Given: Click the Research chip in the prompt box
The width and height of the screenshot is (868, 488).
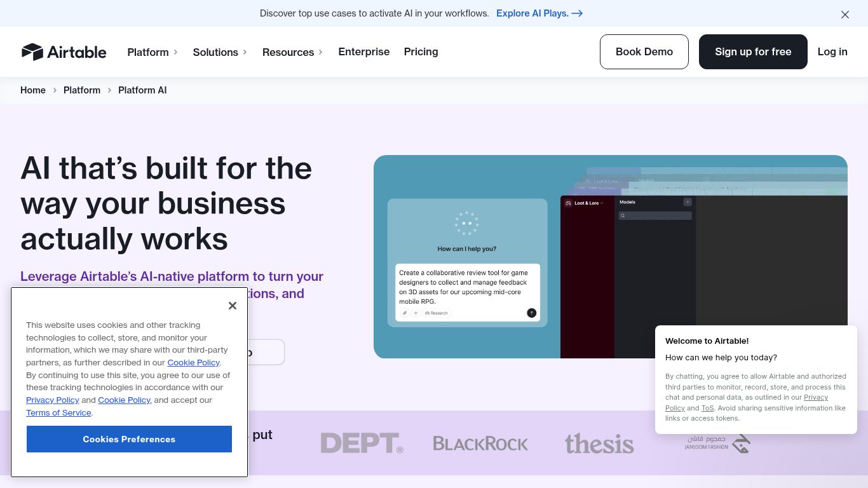Looking at the screenshot, I should [437, 313].
